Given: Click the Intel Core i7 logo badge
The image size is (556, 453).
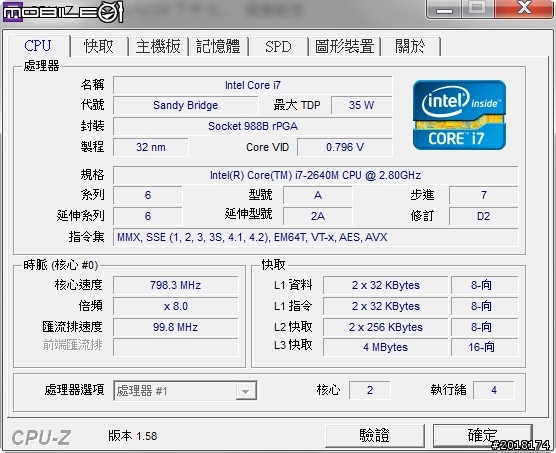Looking at the screenshot, I should pos(459,114).
